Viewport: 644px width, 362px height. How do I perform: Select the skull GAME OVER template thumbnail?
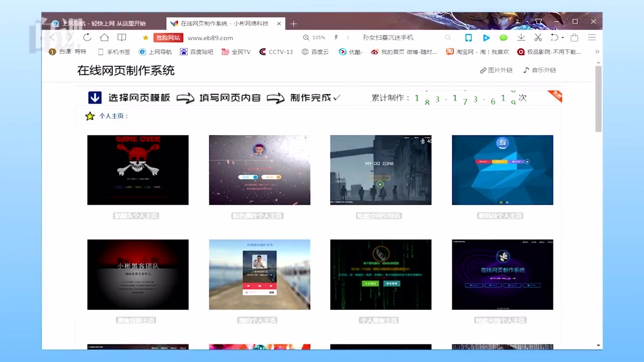pos(138,170)
